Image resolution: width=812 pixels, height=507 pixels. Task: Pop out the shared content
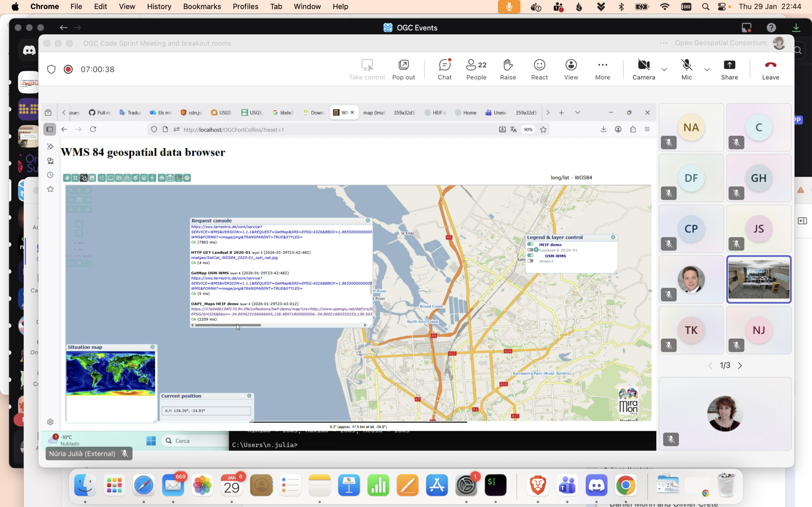[x=403, y=69]
